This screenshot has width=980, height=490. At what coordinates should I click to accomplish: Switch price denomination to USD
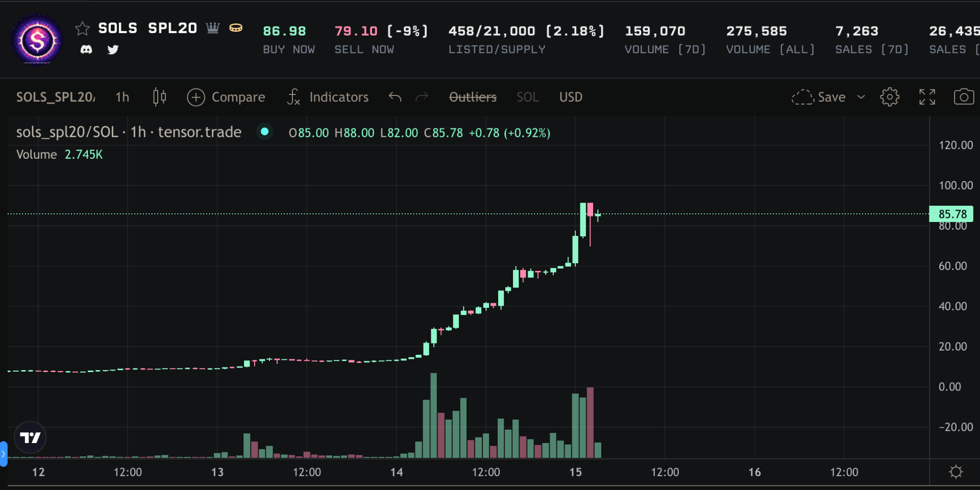tap(571, 97)
